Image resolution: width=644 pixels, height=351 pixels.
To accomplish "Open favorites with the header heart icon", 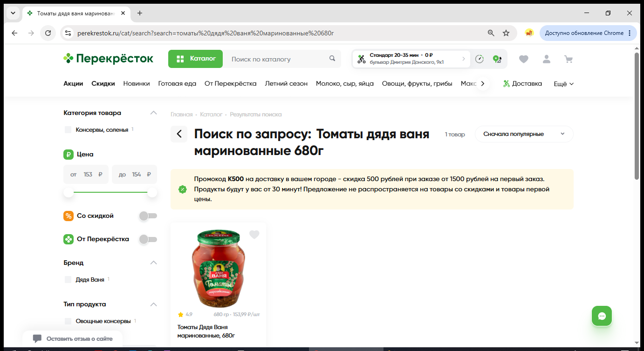I will coord(524,59).
